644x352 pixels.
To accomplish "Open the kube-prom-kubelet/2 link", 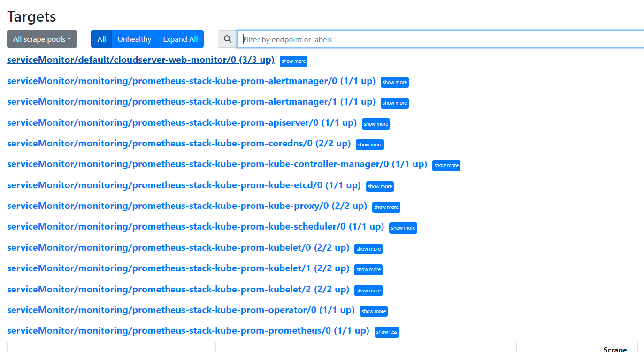I will pos(178,289).
